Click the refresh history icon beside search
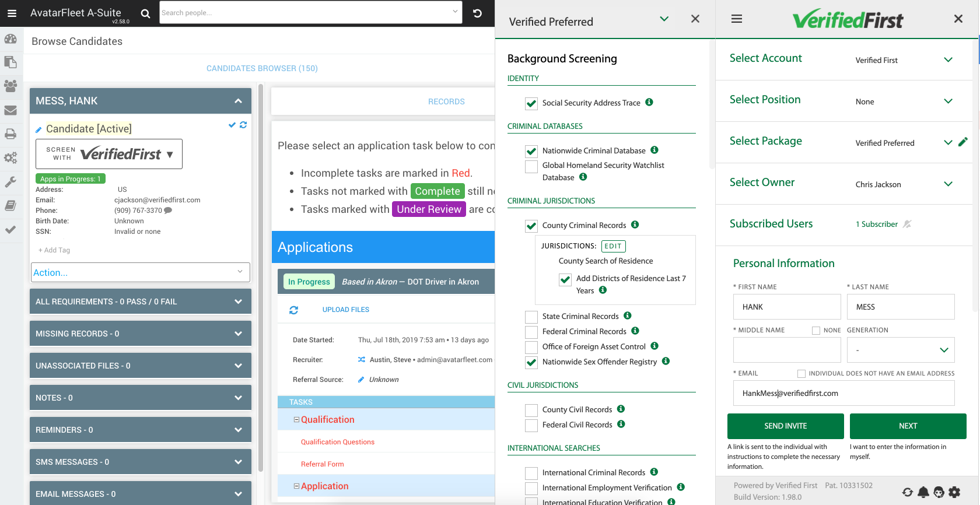The width and height of the screenshot is (980, 505). point(477,13)
